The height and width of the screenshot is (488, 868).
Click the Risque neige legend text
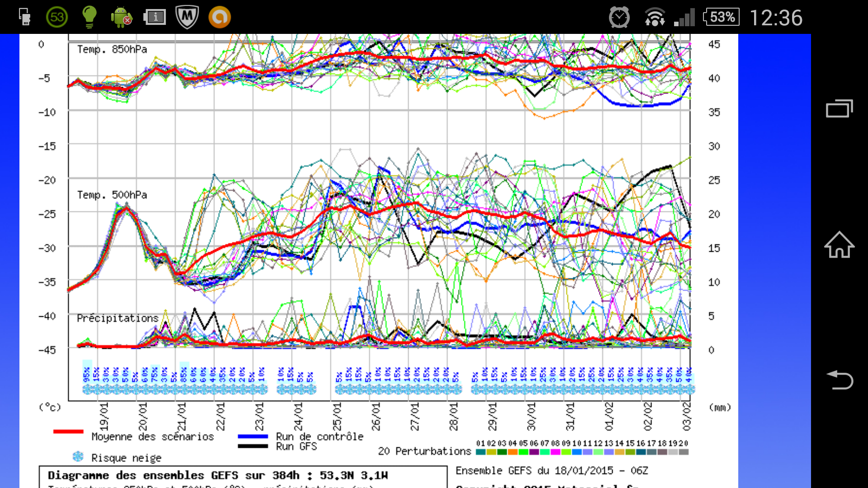(126, 458)
